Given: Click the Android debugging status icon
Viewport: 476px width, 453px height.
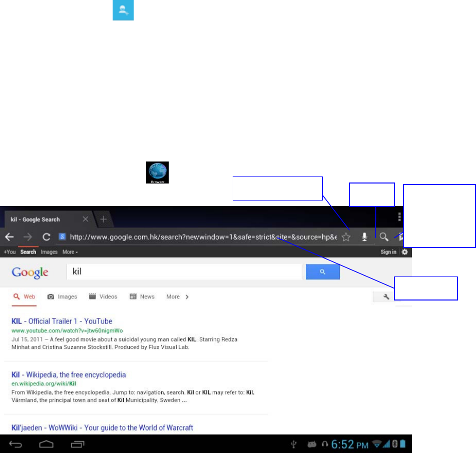Looking at the screenshot, I should click(x=312, y=444).
